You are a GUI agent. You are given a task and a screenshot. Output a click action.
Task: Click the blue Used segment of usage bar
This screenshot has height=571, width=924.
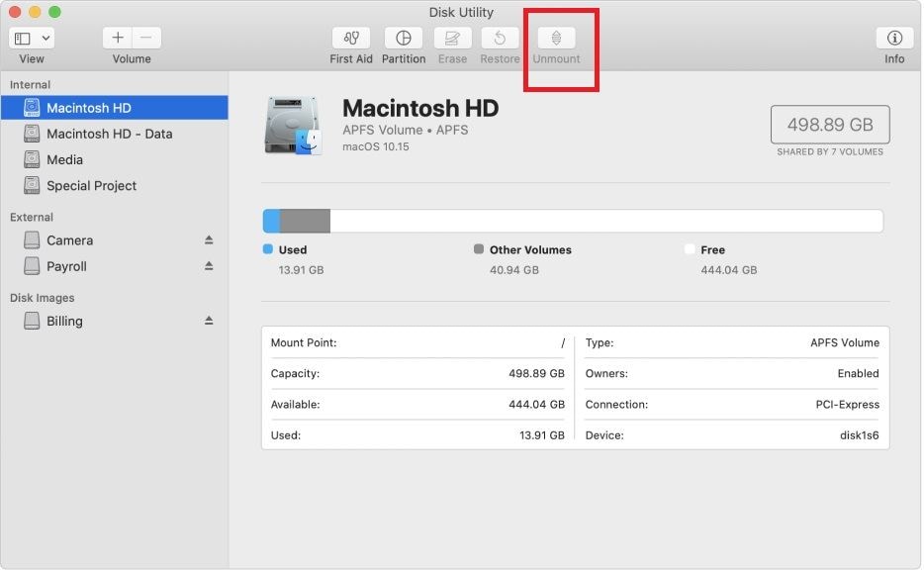pyautogui.click(x=272, y=221)
